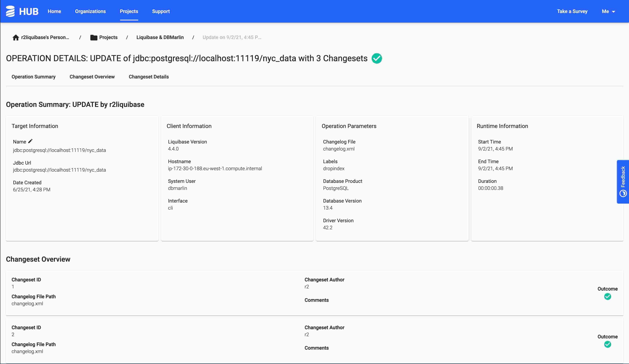The image size is (629, 364).
Task: Go to the Home menu item
Action: click(x=54, y=11)
